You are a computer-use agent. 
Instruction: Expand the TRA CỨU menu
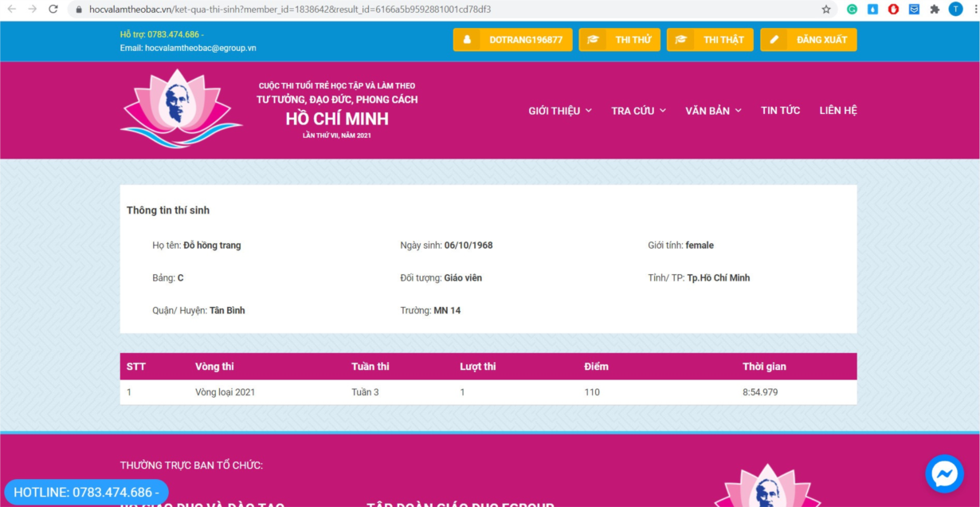tap(638, 111)
